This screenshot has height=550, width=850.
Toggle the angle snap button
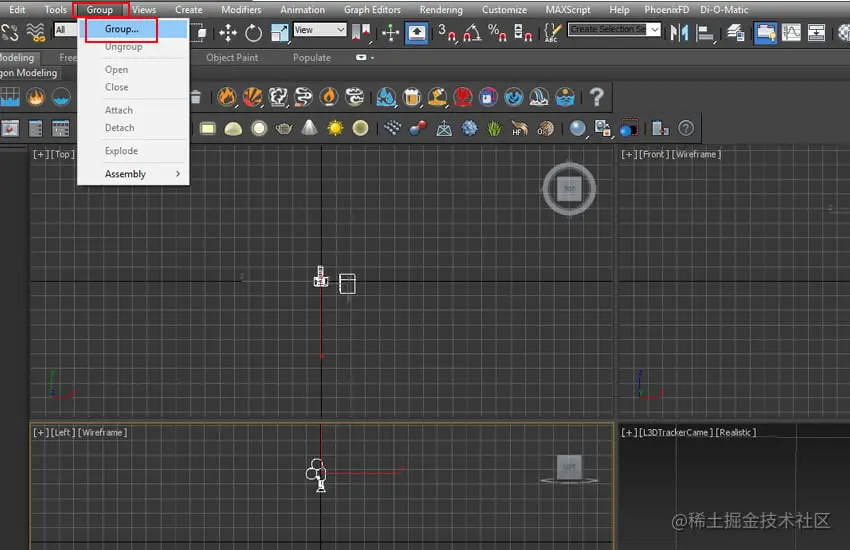point(471,32)
